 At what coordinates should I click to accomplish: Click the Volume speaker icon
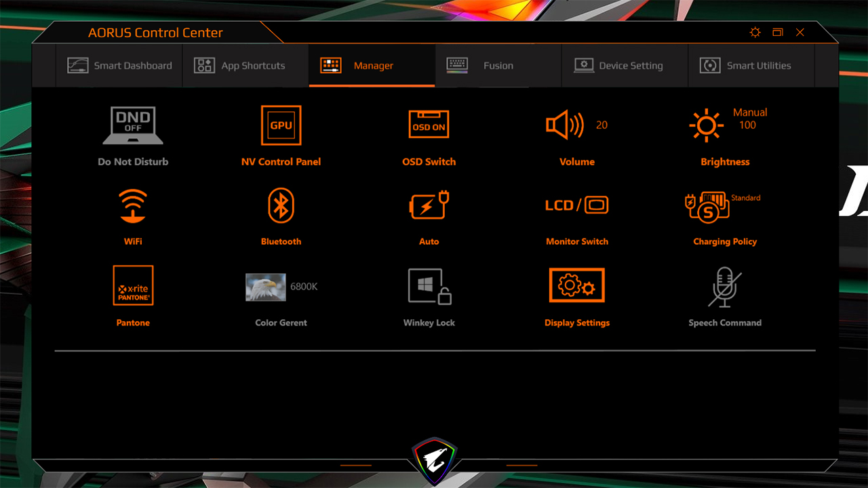565,125
